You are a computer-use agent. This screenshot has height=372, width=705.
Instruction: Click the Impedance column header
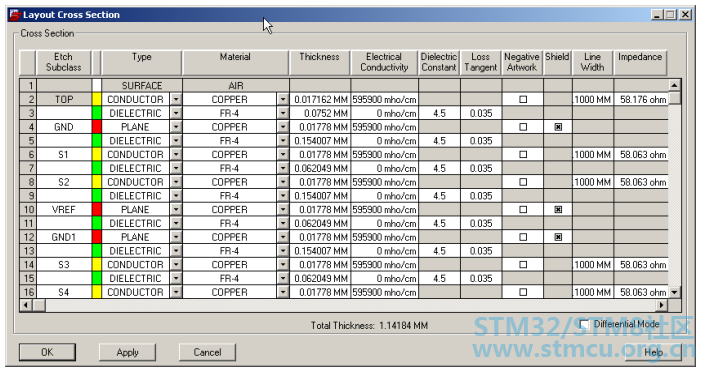point(640,63)
